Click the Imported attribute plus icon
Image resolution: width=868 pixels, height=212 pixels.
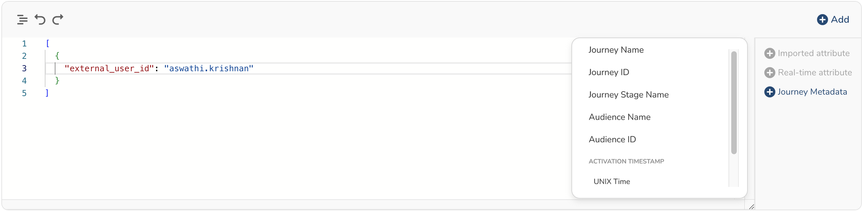[x=769, y=53]
